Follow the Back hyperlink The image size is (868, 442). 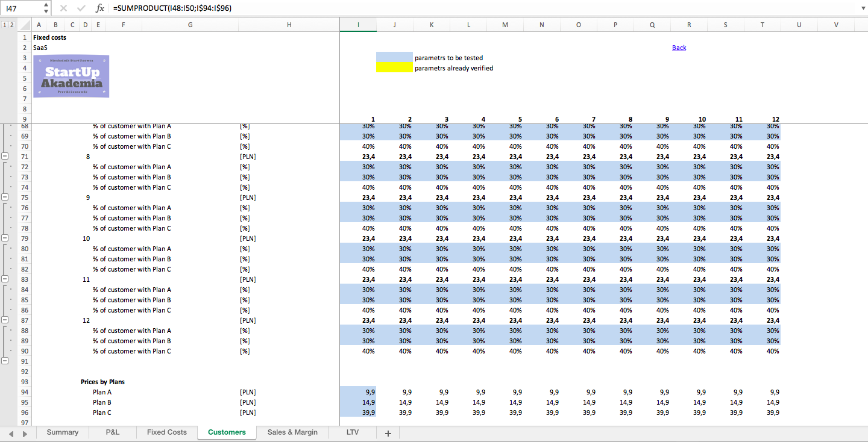point(679,48)
